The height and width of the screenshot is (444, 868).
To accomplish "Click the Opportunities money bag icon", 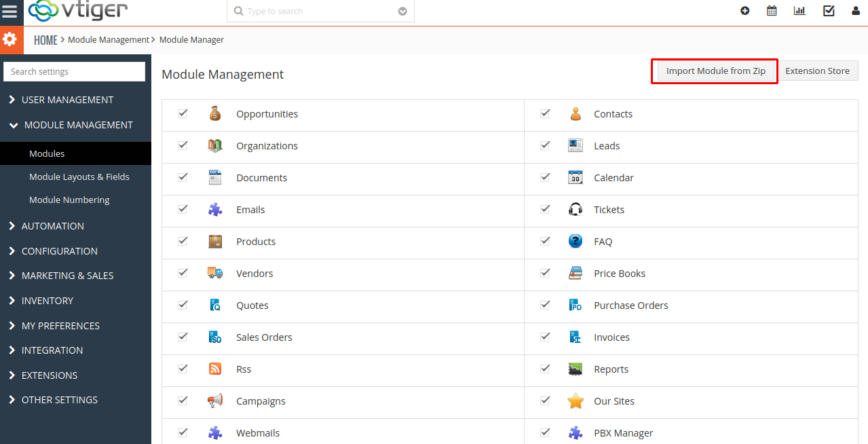I will [x=215, y=114].
